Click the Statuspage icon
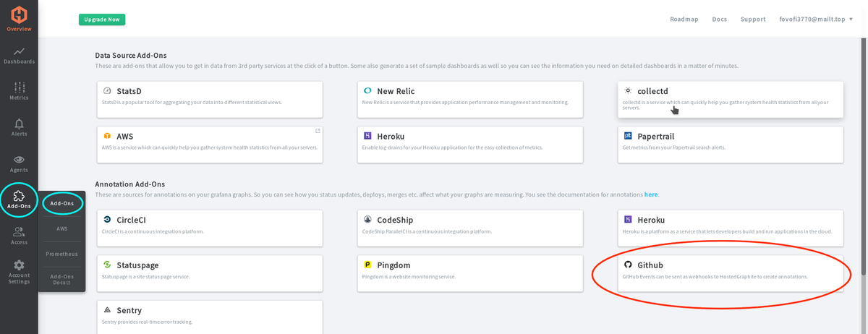Image resolution: width=868 pixels, height=334 pixels. coord(107,265)
